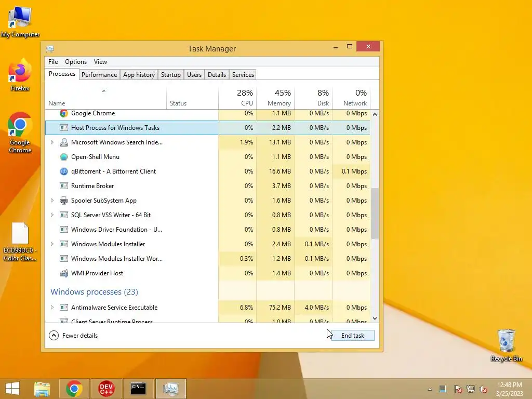Click the Windows processes (23) group header

(x=95, y=292)
